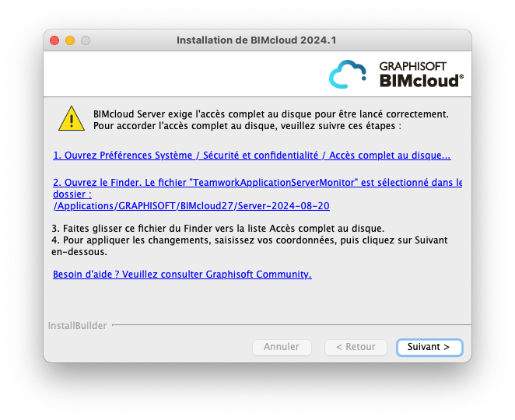Click the grayed-out zoom window button
Screen dimensions: 515x420
pos(86,40)
